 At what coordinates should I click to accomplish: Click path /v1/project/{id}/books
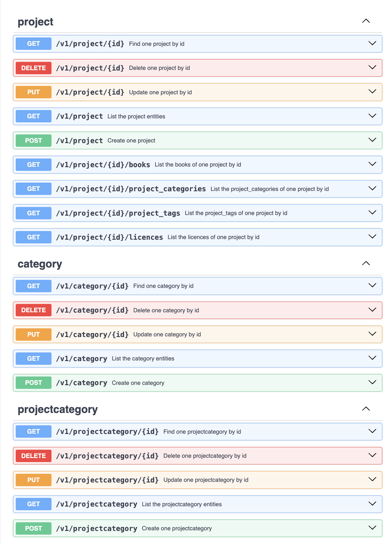coord(103,165)
